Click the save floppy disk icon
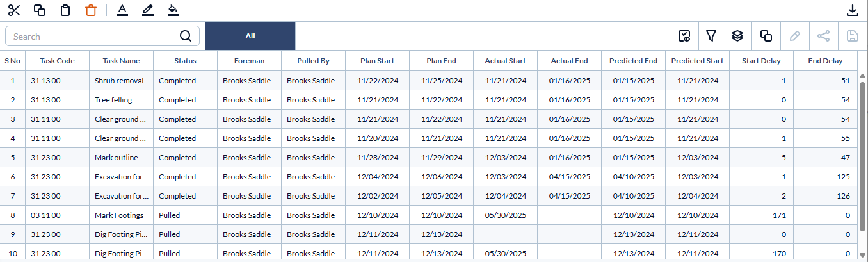This screenshot has width=868, height=262. tap(852, 36)
